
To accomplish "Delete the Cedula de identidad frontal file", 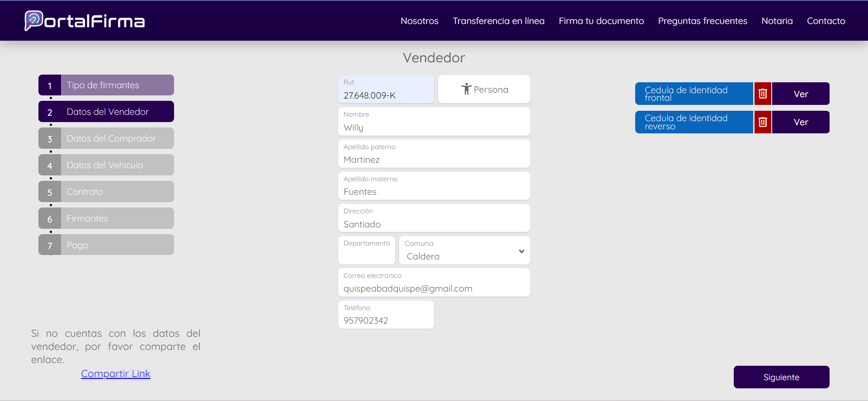I will point(763,94).
